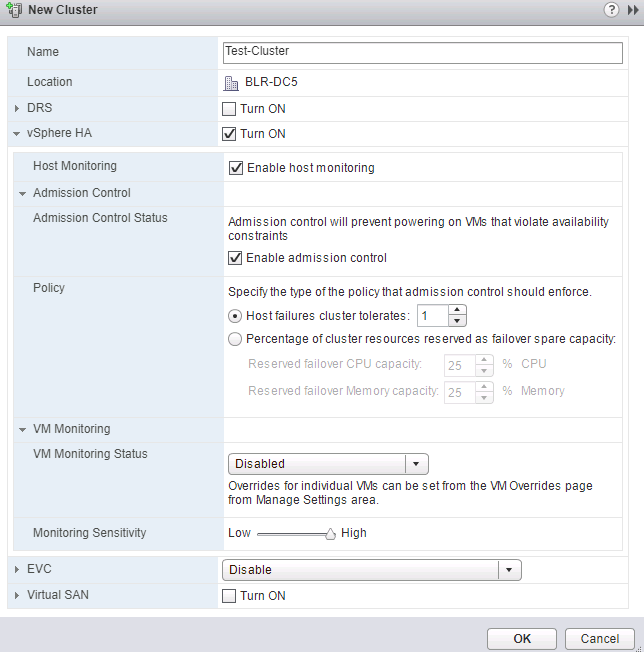Select Percentage of cluster resources radio option

pos(236,339)
